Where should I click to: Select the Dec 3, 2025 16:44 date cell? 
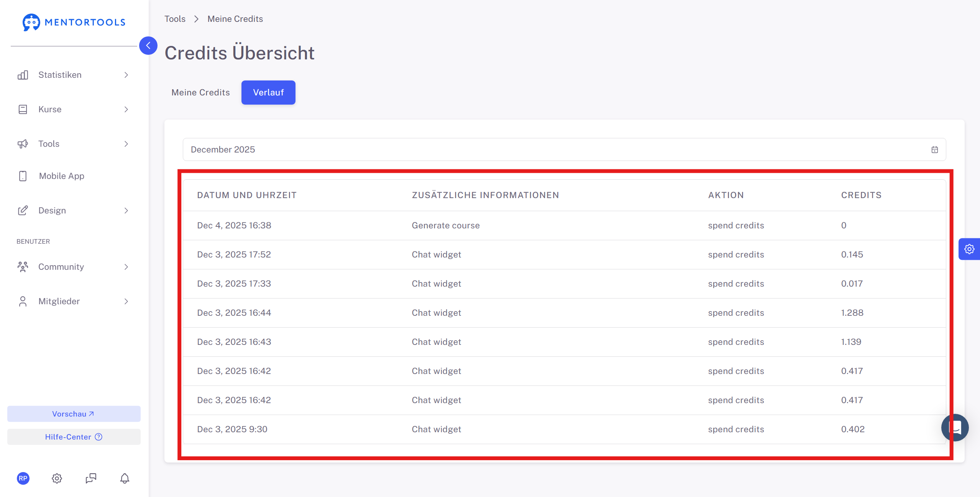coord(234,313)
